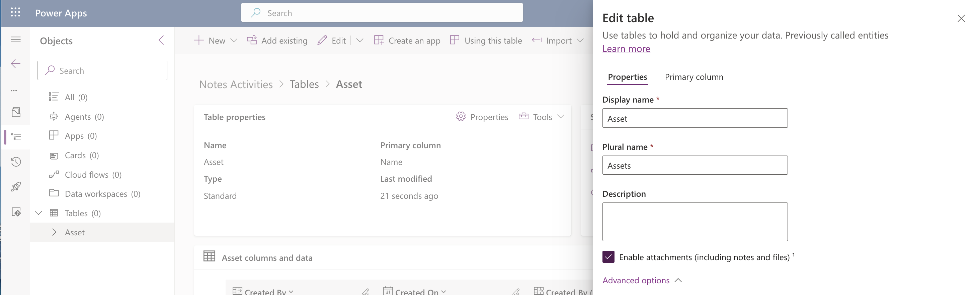Click the Objects pane Search field
The width and height of the screenshot is (980, 295).
pos(102,70)
